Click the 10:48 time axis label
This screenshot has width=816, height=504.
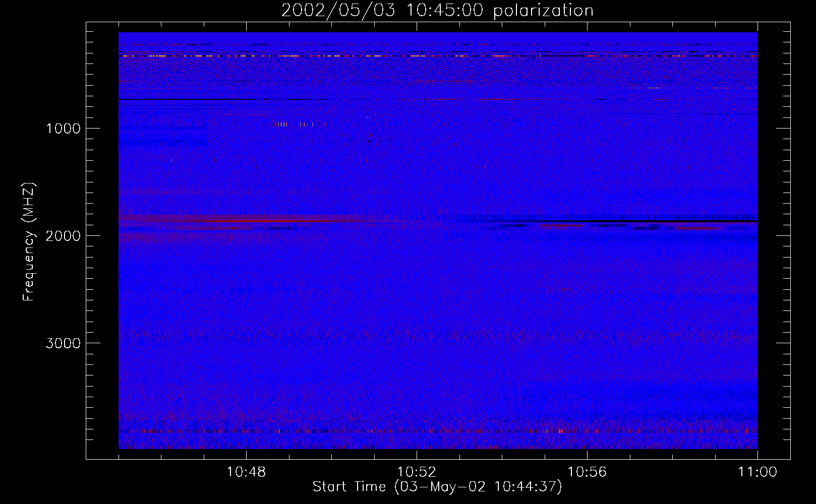(246, 472)
